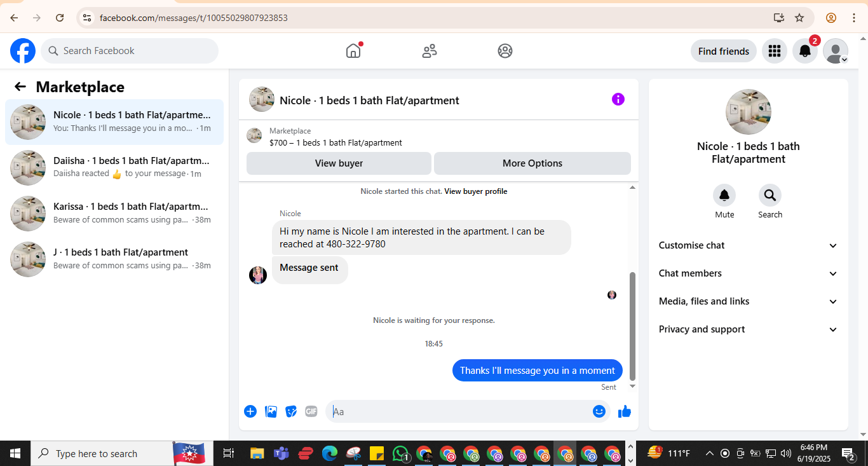Go to Facebook home via the logo

23,51
